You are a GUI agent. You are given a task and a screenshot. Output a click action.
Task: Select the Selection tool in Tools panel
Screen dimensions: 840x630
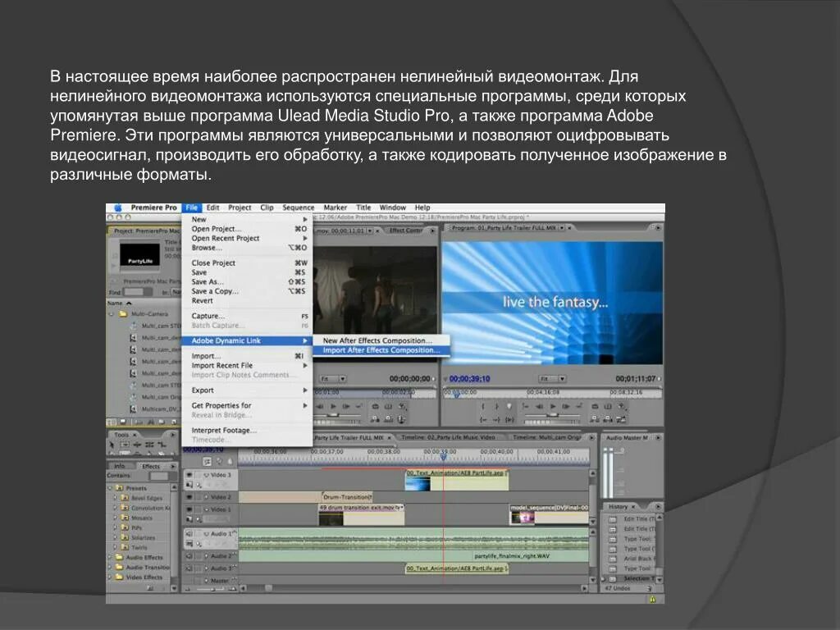click(112, 445)
